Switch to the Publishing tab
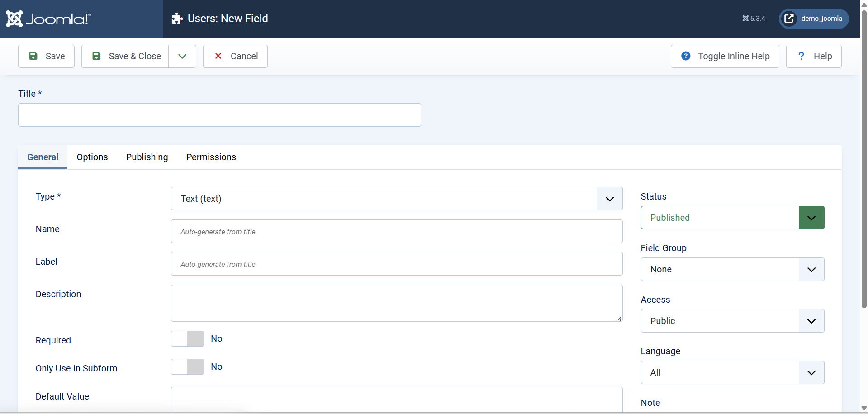Viewport: 868px width, 414px height. click(147, 157)
